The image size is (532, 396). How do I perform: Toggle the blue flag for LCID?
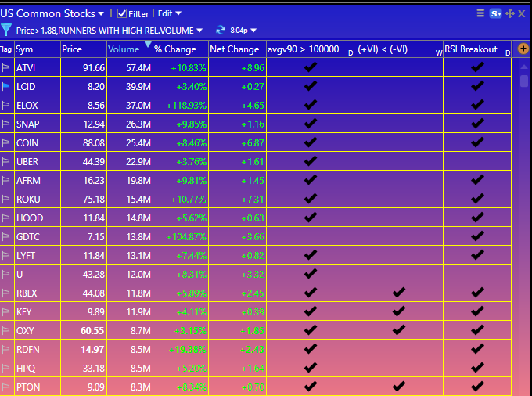(5, 87)
